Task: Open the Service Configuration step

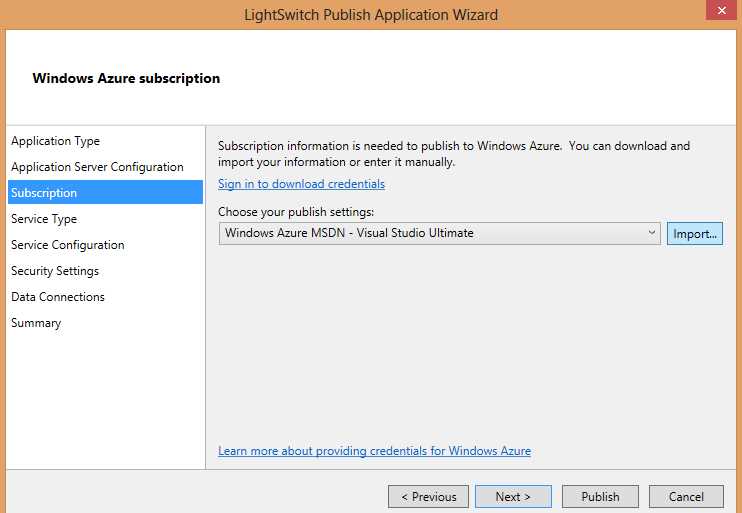Action: (68, 245)
